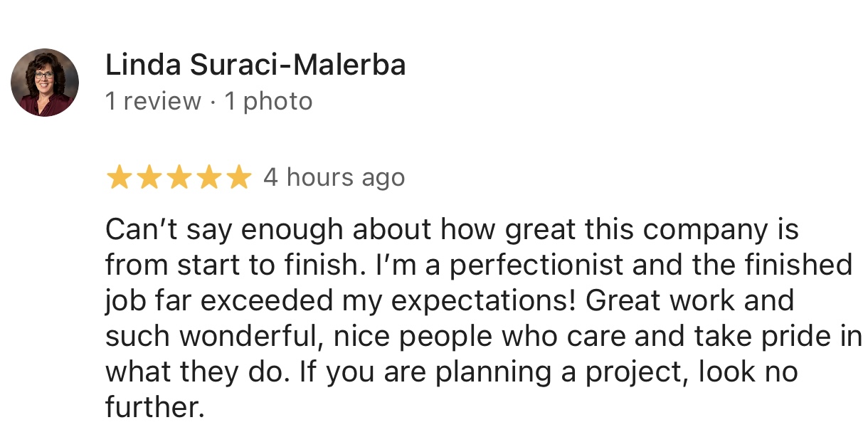Click the fifth gold rating star
Image resolution: width=868 pixels, height=447 pixels.
[x=239, y=178]
